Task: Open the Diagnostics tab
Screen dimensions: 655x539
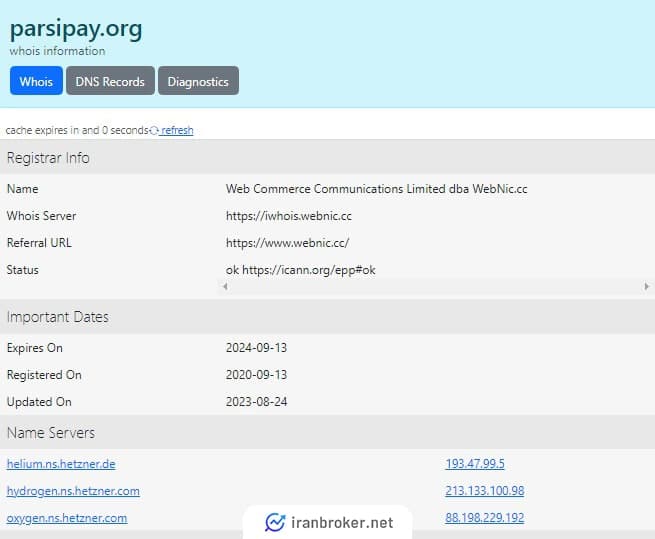Action: [198, 81]
